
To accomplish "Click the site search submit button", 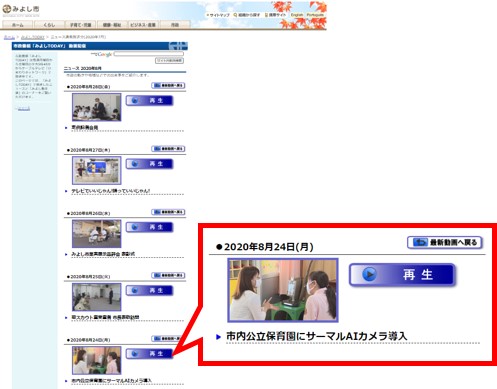I will 169,60.
